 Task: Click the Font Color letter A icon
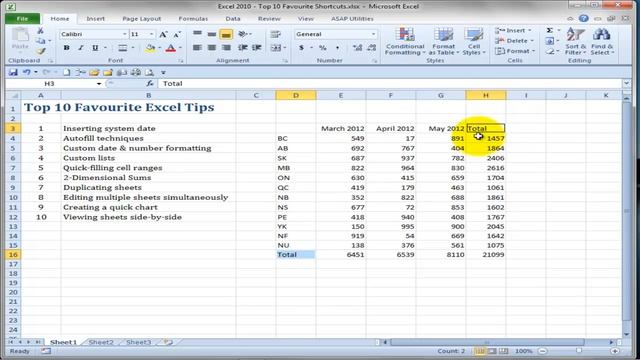tap(171, 48)
